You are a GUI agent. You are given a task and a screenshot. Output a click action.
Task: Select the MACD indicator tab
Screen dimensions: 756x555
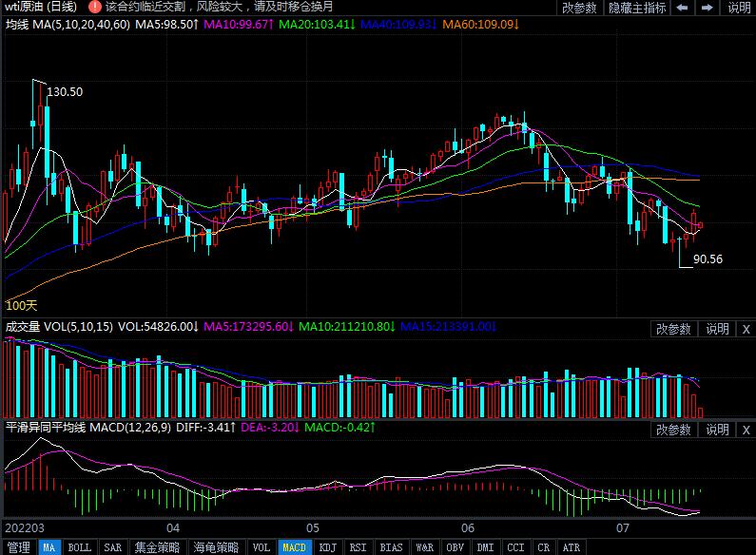click(x=295, y=547)
